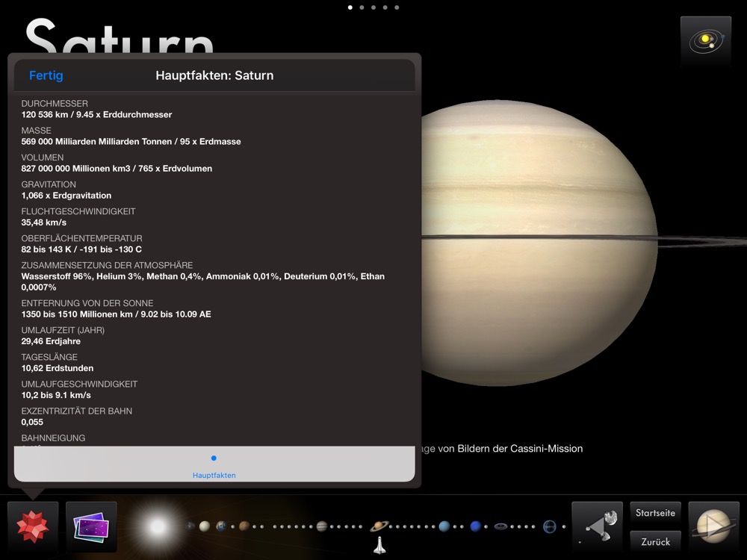
Task: Tap '10,2 bis 9.1 km/s'
Action: [56, 395]
